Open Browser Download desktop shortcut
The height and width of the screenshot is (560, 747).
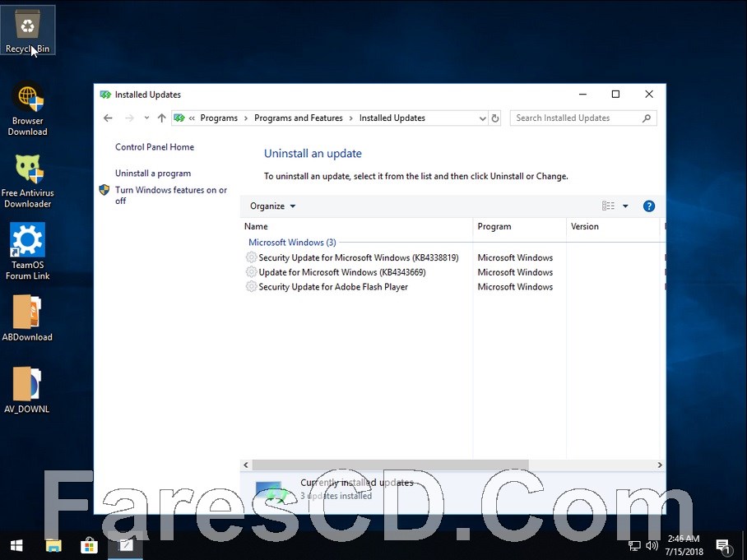28,109
